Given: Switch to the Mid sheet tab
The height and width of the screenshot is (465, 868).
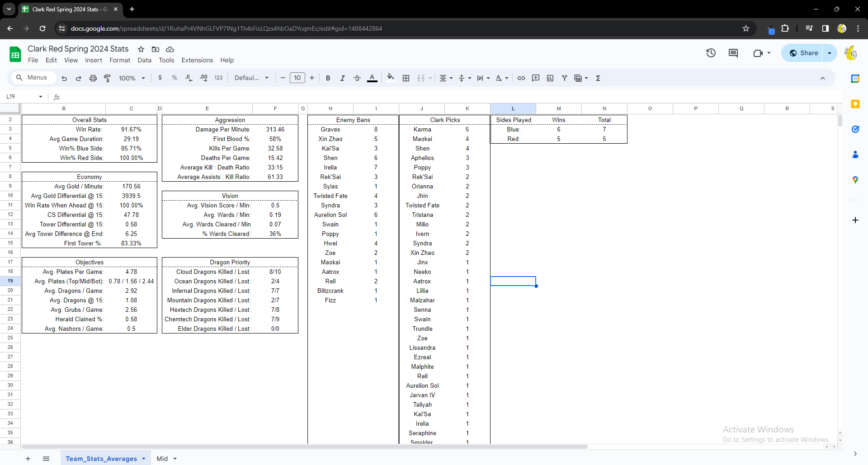Looking at the screenshot, I should point(162,459).
